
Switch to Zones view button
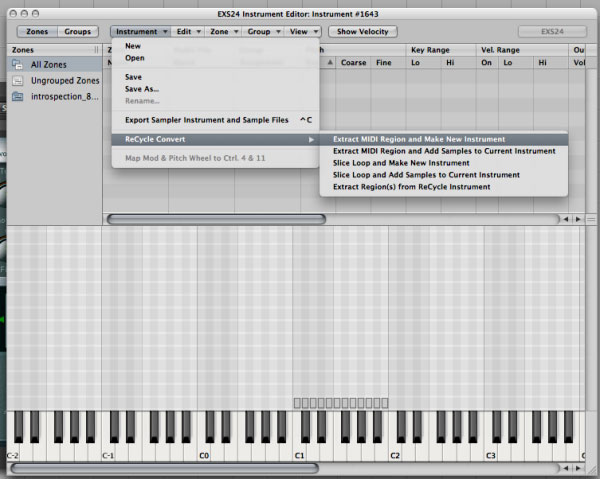coord(37,31)
